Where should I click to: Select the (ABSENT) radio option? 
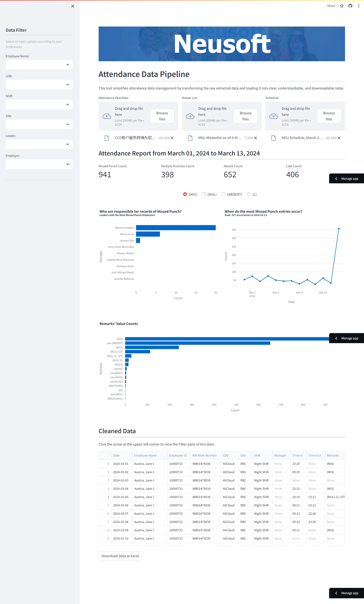[223, 194]
